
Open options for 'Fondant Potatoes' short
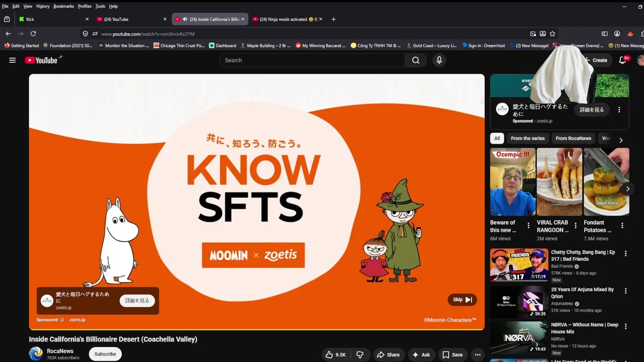tap(622, 226)
